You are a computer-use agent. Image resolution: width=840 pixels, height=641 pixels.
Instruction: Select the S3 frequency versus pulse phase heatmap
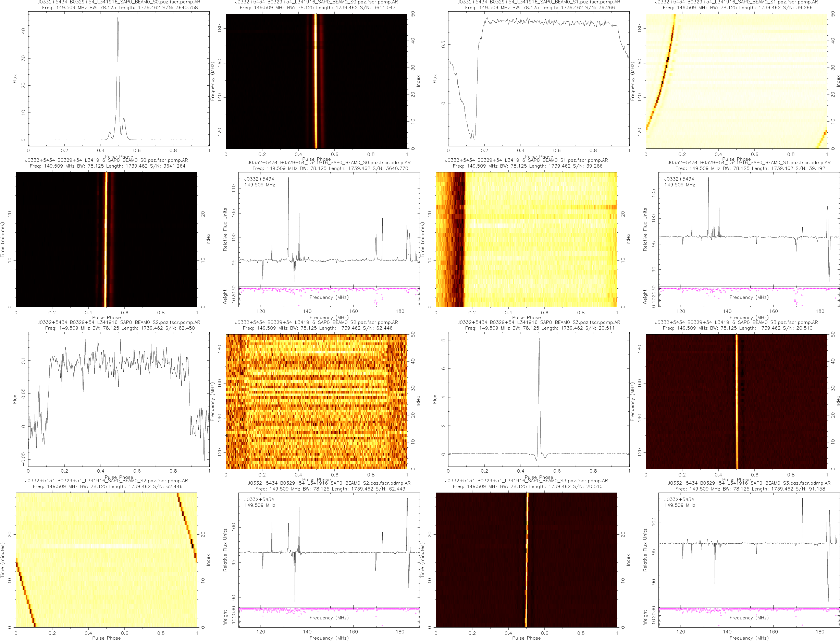[x=736, y=401]
